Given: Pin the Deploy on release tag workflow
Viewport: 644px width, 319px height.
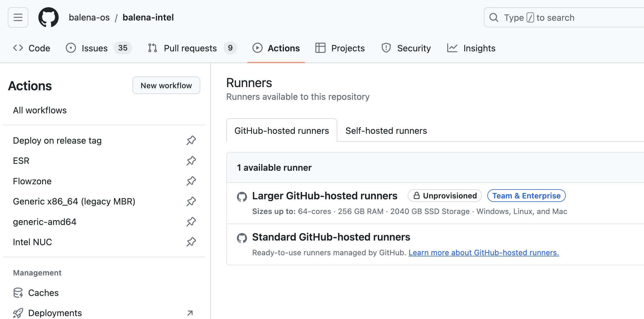Looking at the screenshot, I should coord(191,140).
